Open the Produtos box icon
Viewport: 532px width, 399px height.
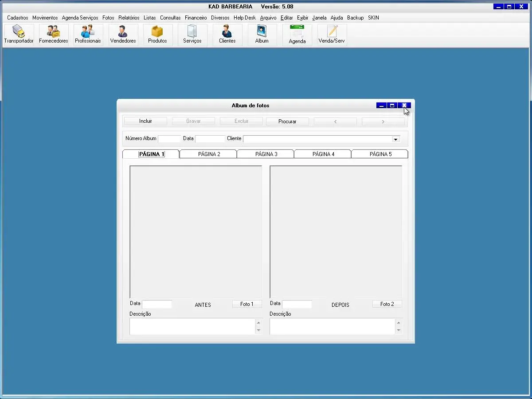[x=157, y=35]
